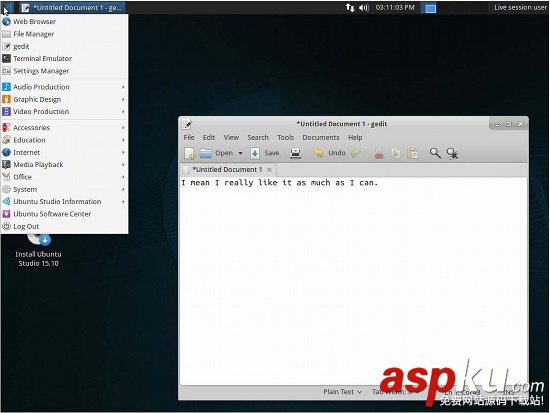Open the View menu in gedit

[231, 138]
